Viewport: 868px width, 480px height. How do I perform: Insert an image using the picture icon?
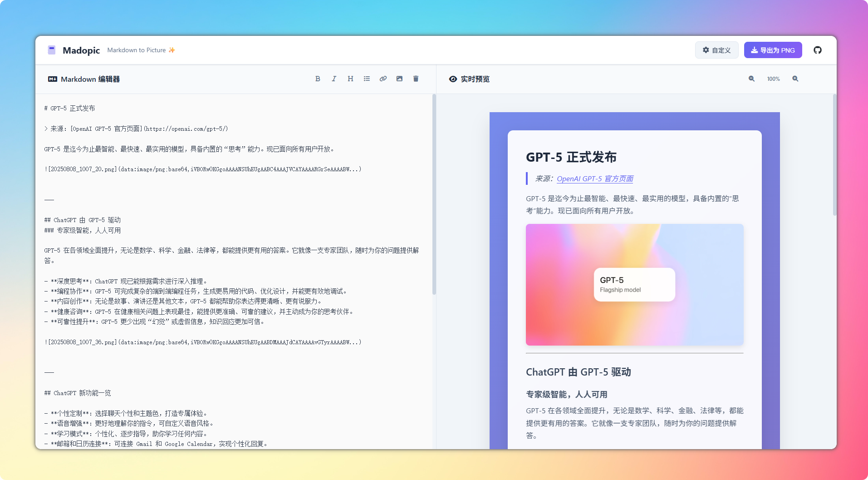point(399,79)
